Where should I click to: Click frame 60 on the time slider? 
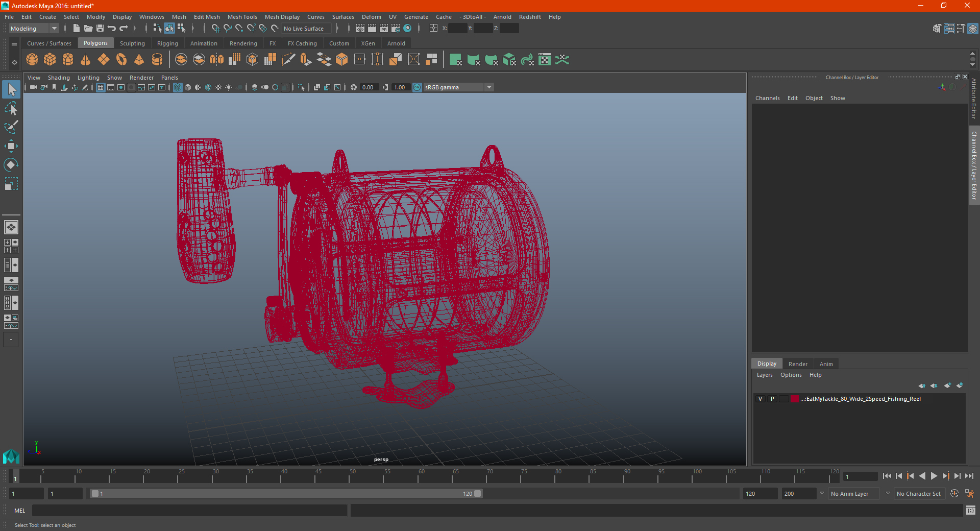point(422,476)
